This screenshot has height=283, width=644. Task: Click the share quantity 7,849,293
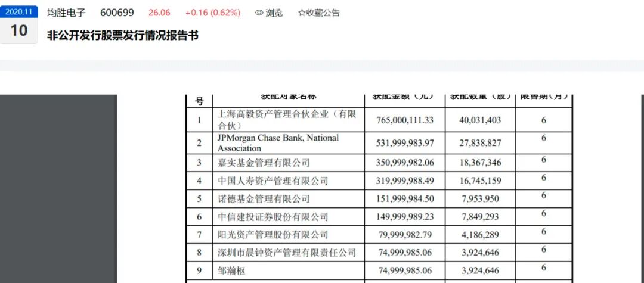(x=480, y=217)
